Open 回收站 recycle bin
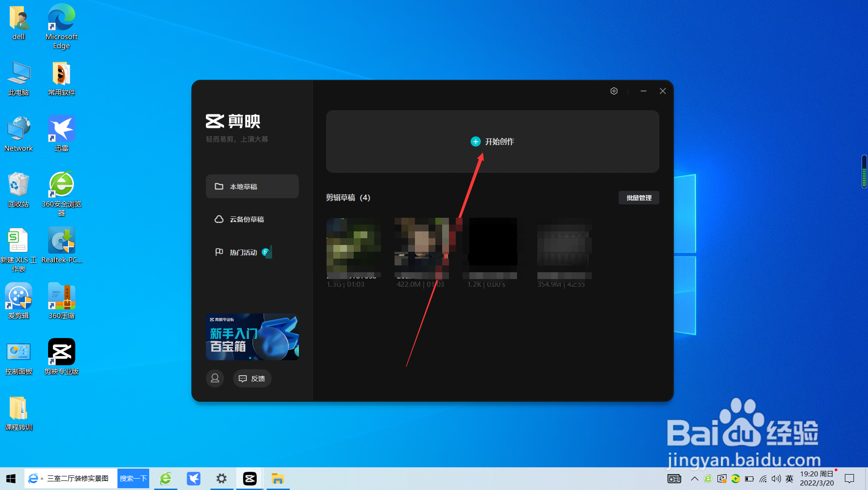868x490 pixels. pyautogui.click(x=19, y=190)
